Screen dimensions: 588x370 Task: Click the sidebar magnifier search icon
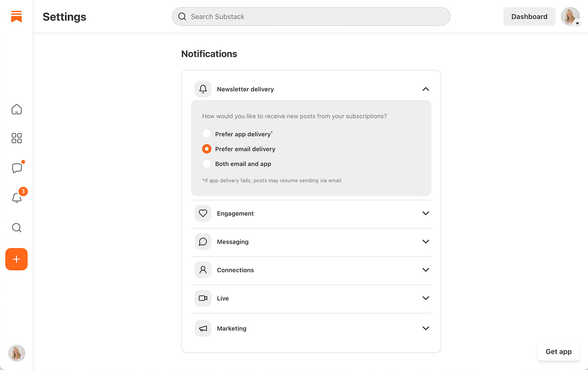pyautogui.click(x=17, y=228)
